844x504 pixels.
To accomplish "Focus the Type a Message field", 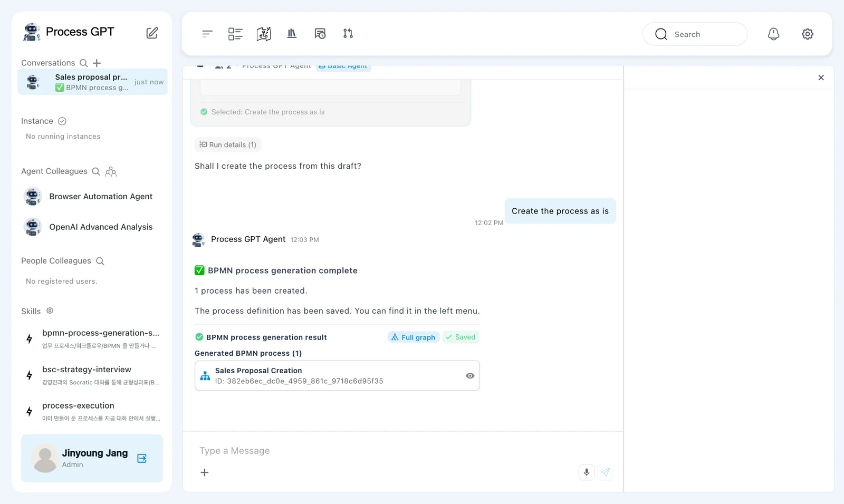I will (x=402, y=451).
